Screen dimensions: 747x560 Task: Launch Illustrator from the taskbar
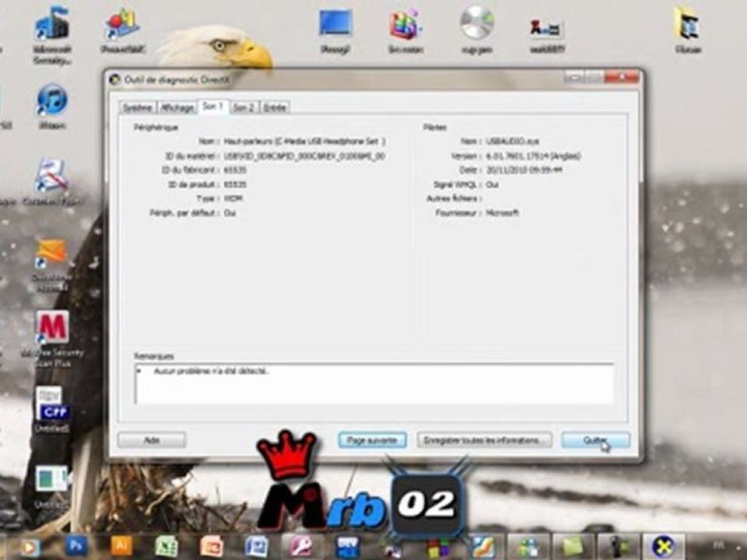(x=121, y=546)
